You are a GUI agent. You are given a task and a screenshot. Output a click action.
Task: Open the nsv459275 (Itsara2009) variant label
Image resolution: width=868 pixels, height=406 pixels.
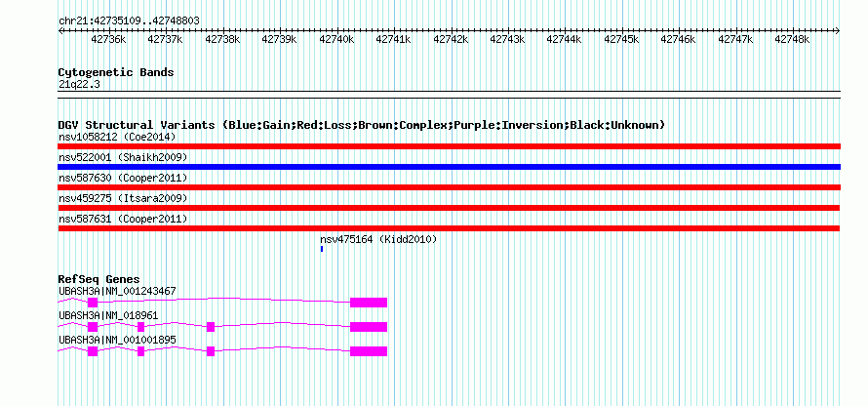coord(123,199)
